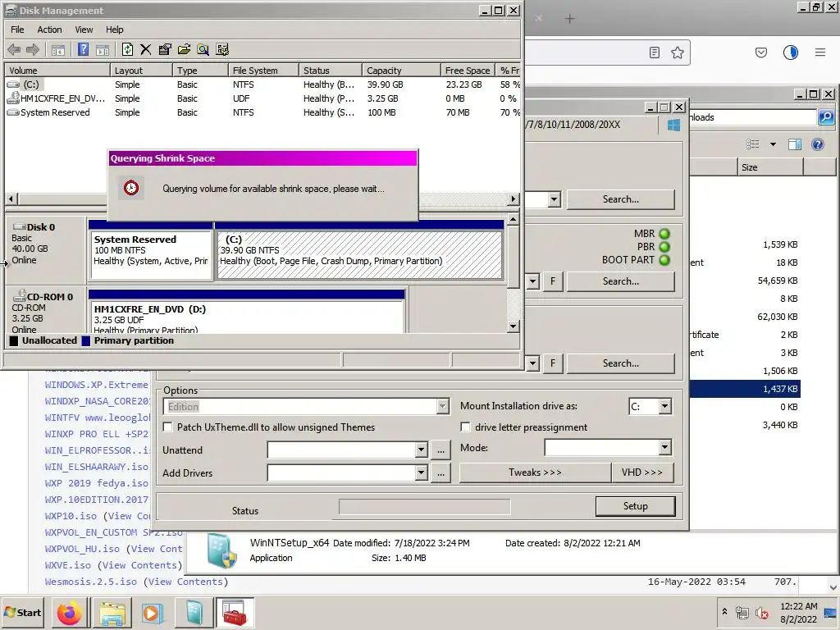Expand the Add Drivers dropdown
Viewport: 840px width, 630px height.
click(421, 473)
